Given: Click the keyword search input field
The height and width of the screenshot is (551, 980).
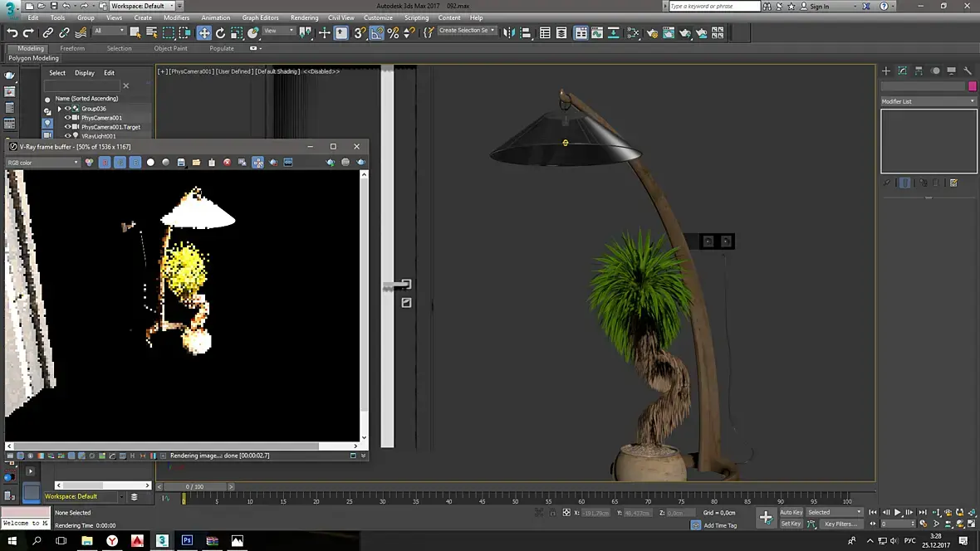Looking at the screenshot, I should pyautogui.click(x=714, y=6).
